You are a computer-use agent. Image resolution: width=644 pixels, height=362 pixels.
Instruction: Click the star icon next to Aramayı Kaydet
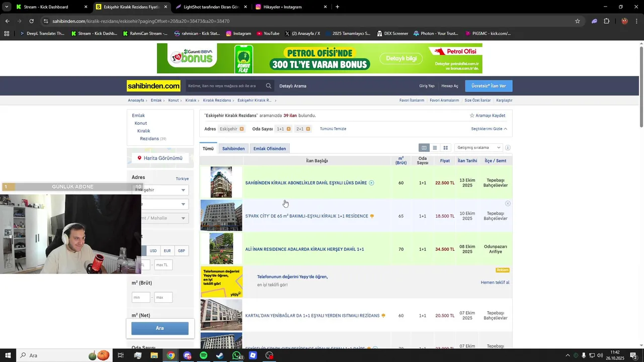tap(472, 116)
